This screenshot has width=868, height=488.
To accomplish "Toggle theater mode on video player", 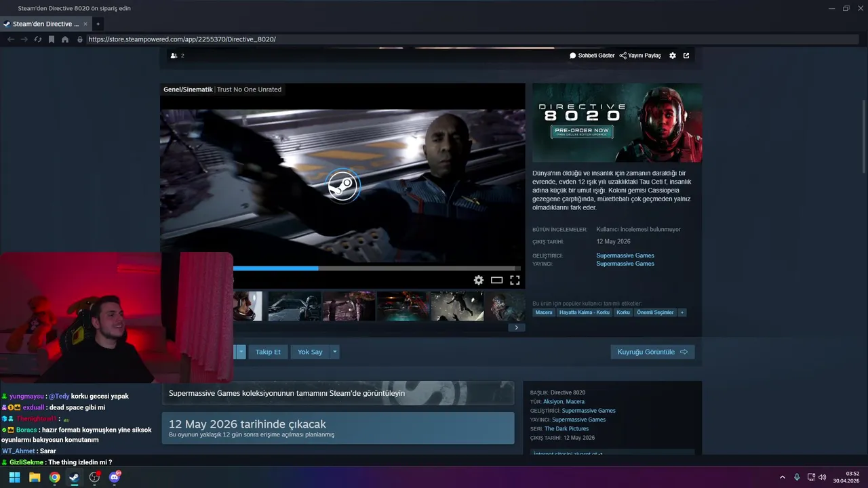I will click(x=497, y=280).
